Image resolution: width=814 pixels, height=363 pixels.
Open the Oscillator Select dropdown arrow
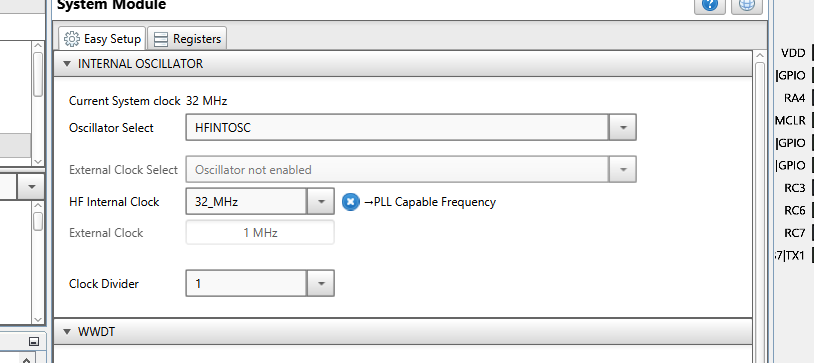click(623, 127)
